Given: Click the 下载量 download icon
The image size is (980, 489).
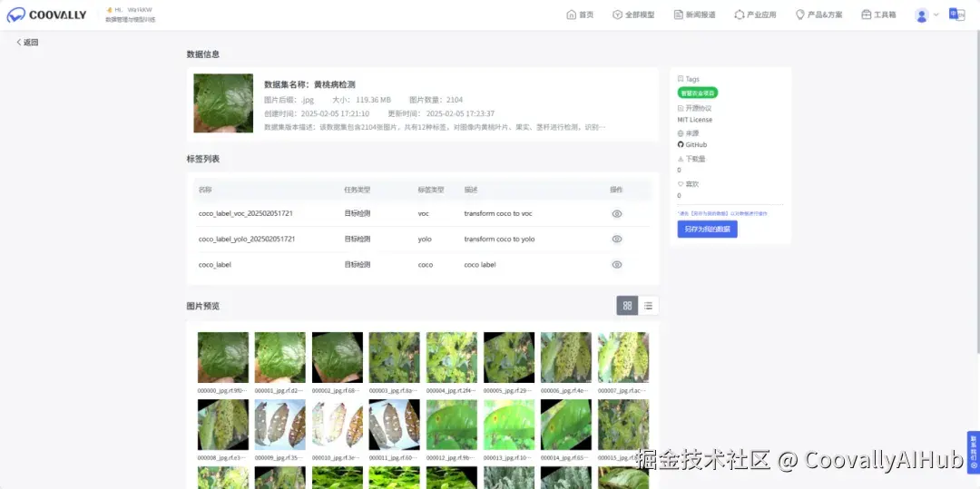Looking at the screenshot, I should (681, 160).
